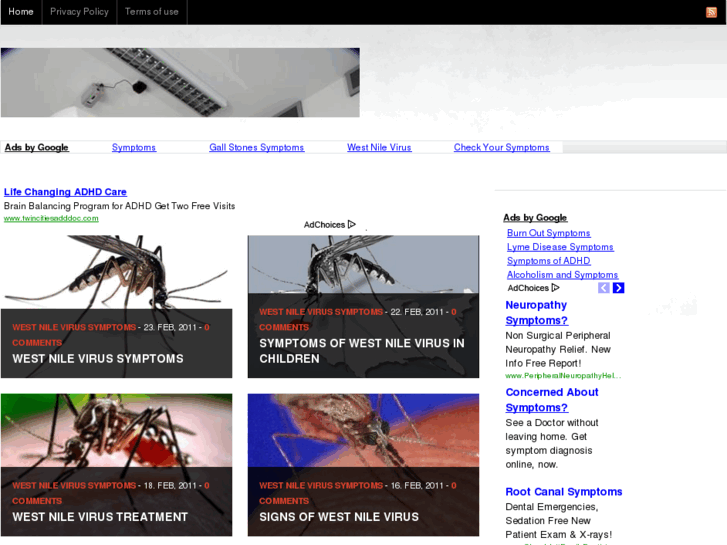Open the Lyme Disease Symptoms link
Viewport: 727px width, 545px height.
(x=560, y=247)
